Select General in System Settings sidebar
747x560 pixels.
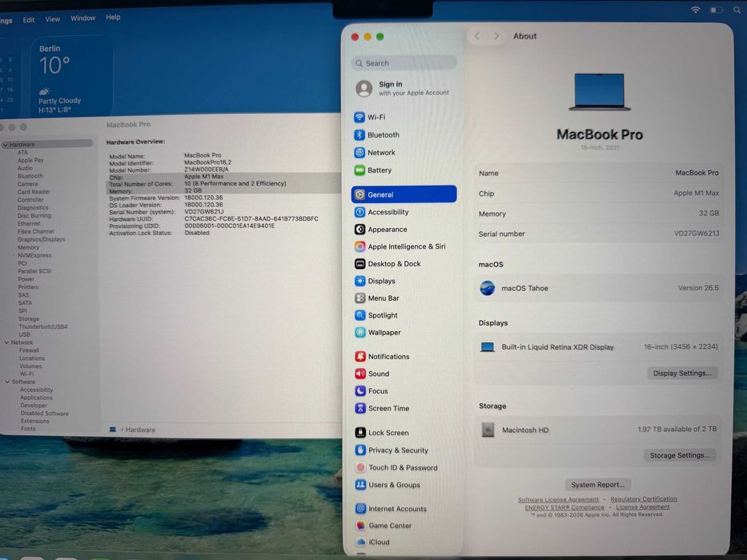(x=404, y=194)
